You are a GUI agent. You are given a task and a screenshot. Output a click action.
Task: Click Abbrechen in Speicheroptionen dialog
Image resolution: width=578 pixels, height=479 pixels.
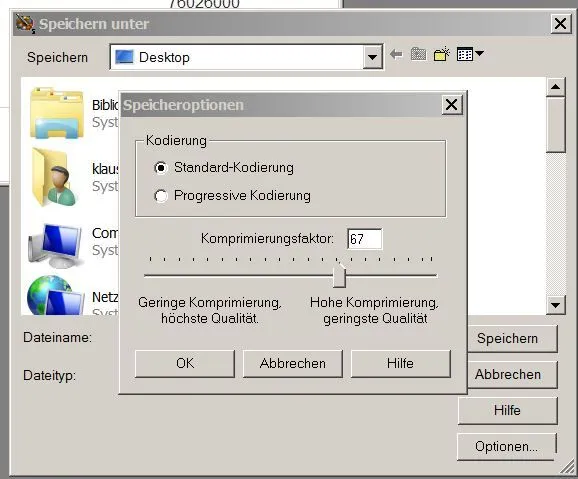[x=293, y=364]
